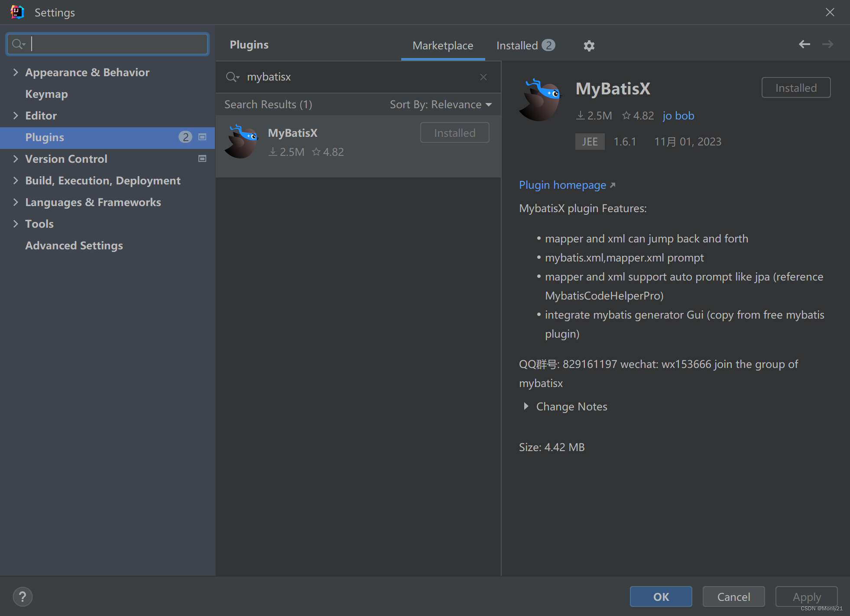The height and width of the screenshot is (616, 850).
Task: Click the Cancel button
Action: (733, 597)
